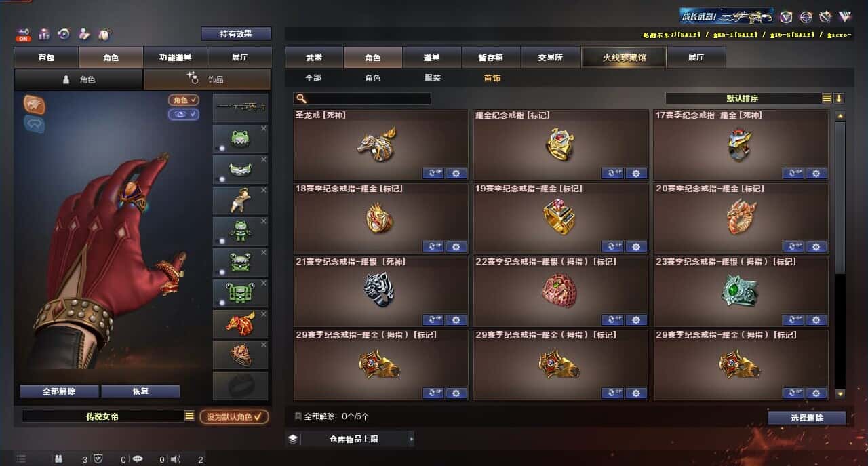Open settings gear on 圣龙戒 ring card
This screenshot has height=466, width=868.
456,173
